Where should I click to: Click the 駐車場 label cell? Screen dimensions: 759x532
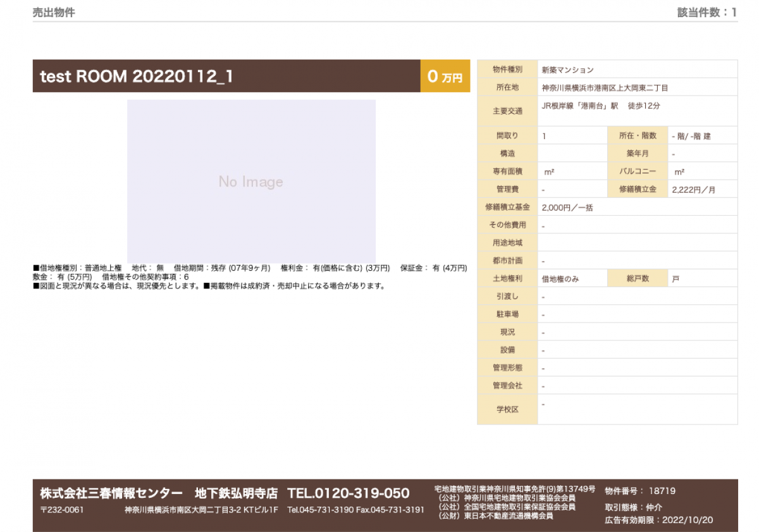point(507,314)
